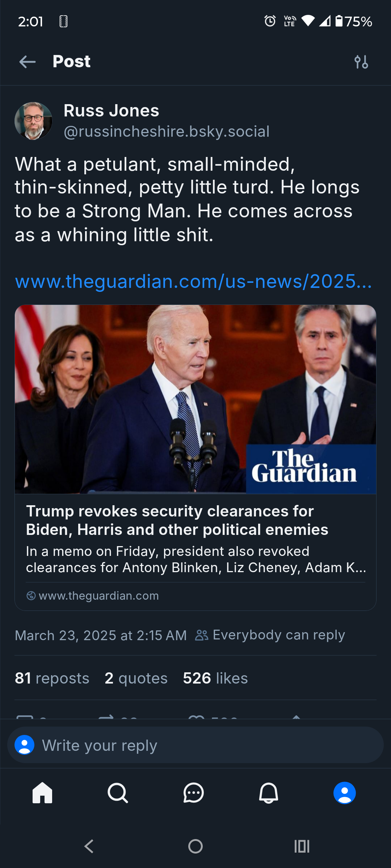The image size is (391, 868).
Task: Open thread preferences settings icon
Action: [x=361, y=62]
